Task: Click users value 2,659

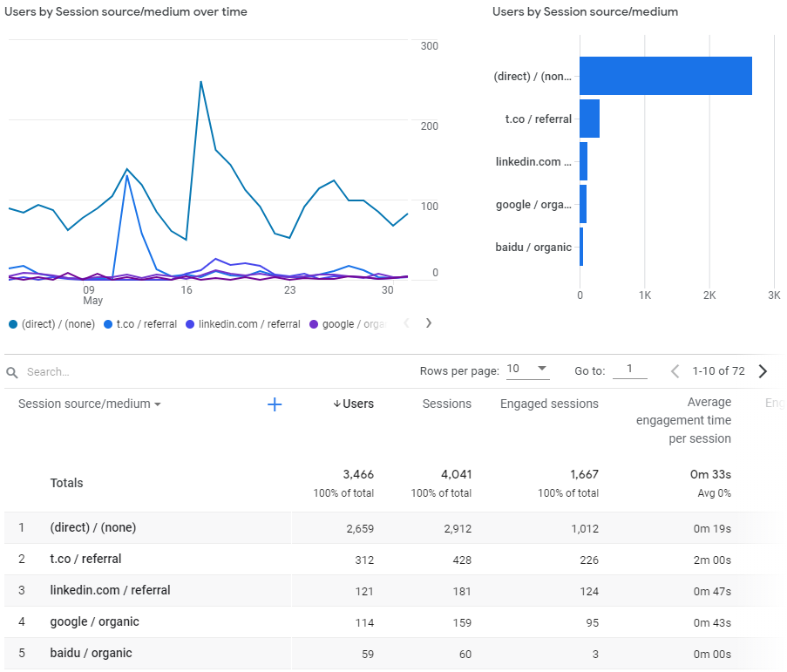Action: 360,529
